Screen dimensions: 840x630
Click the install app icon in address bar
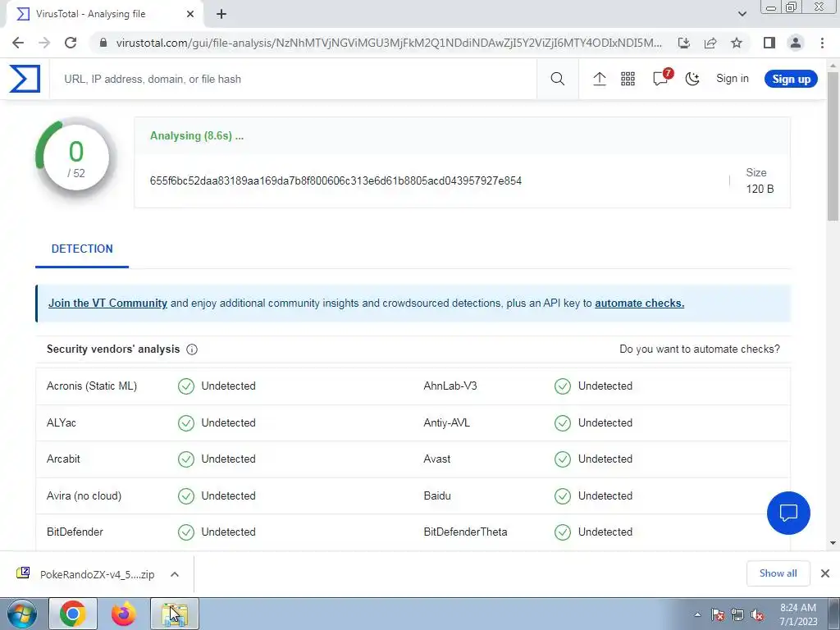pos(683,43)
